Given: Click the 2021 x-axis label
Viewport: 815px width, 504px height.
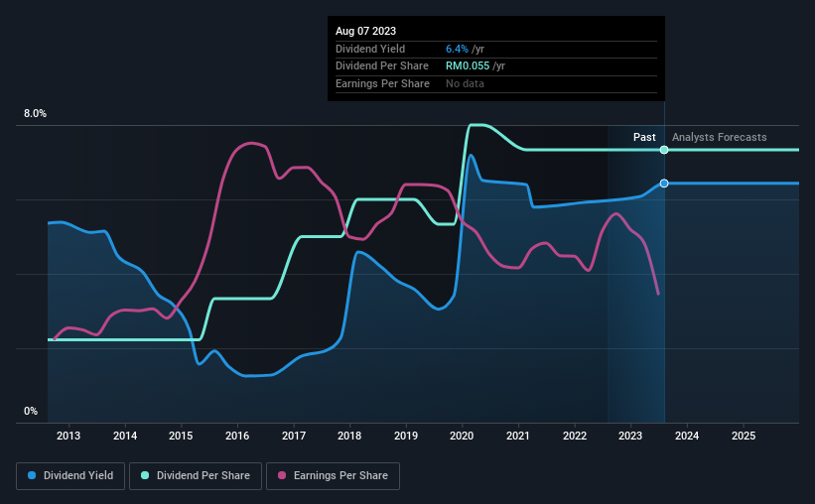Looking at the screenshot, I should point(518,436).
